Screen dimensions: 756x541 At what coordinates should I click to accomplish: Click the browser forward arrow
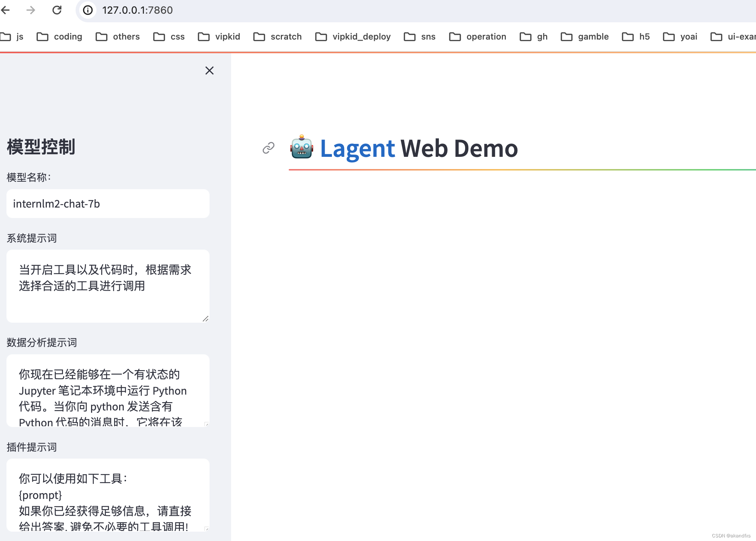31,10
